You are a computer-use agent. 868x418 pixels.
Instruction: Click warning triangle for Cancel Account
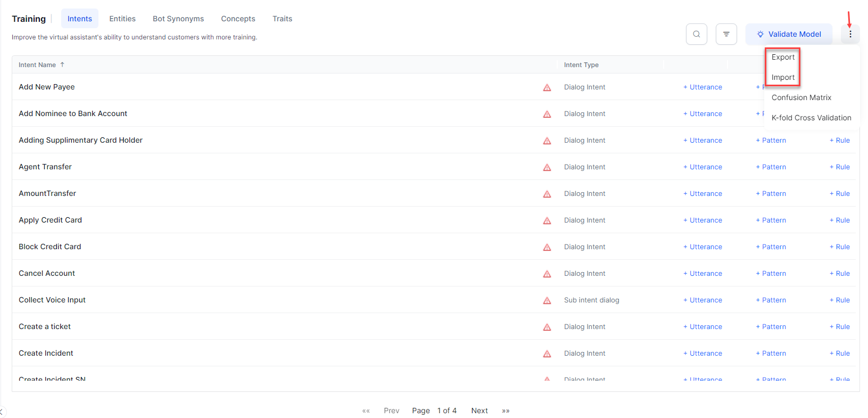pos(547,274)
